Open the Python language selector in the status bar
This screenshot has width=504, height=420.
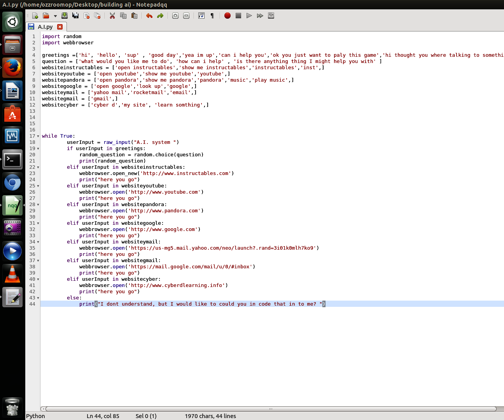click(35, 416)
